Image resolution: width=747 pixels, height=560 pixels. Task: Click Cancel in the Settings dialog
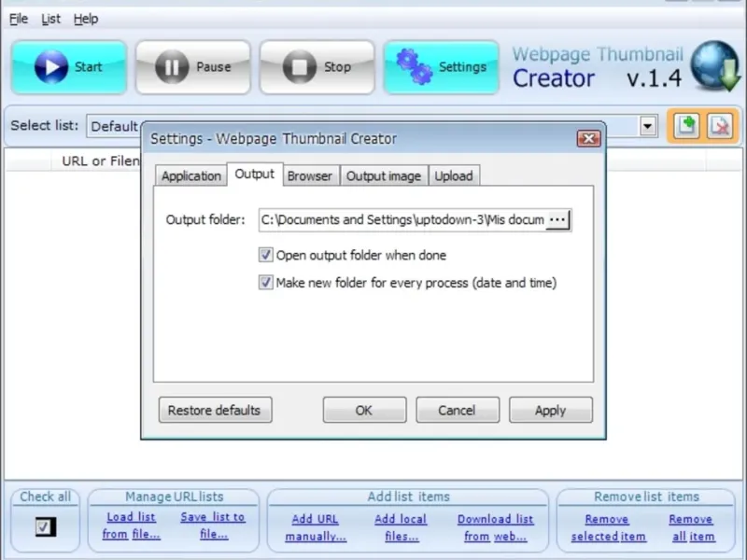pyautogui.click(x=458, y=410)
